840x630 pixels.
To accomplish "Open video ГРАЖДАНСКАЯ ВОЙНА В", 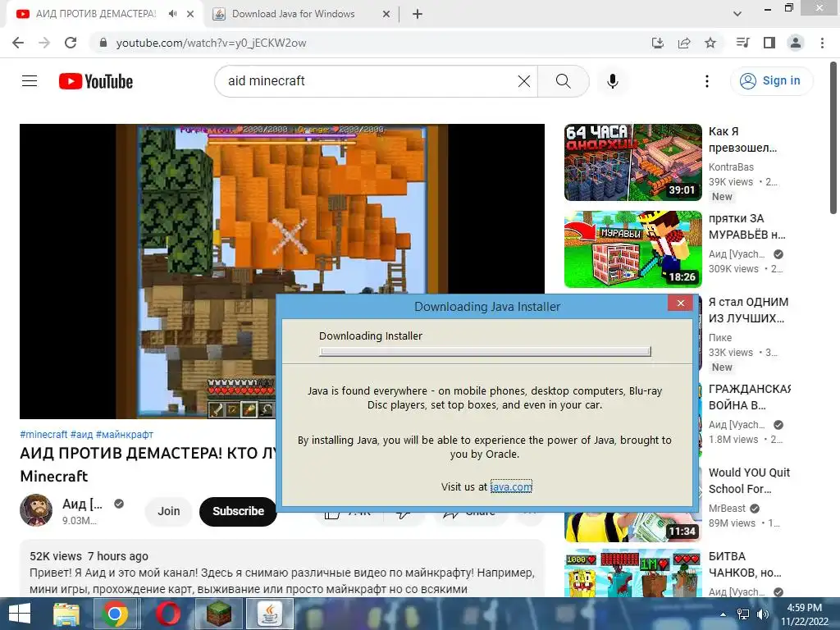I will pyautogui.click(x=750, y=397).
